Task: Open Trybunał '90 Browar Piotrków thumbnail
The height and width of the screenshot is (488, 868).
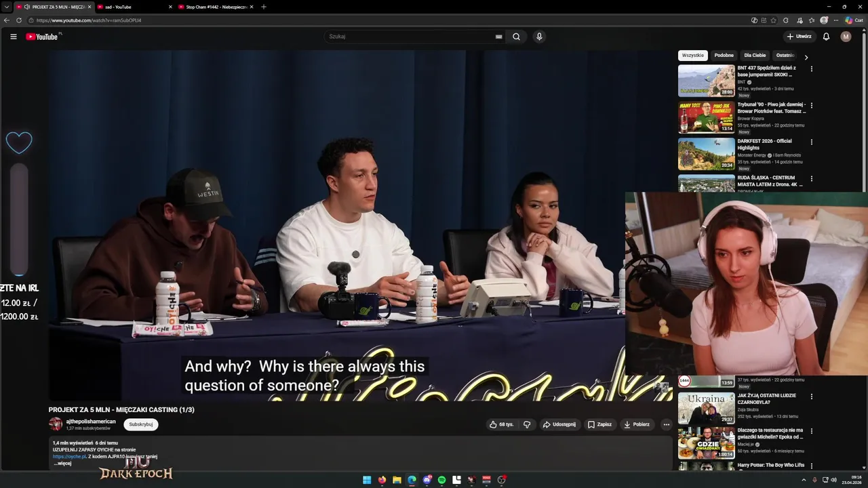Action: click(x=707, y=117)
